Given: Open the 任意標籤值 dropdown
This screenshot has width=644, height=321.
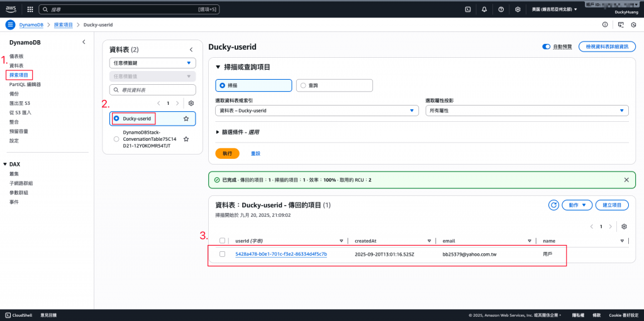Looking at the screenshot, I should [153, 77].
